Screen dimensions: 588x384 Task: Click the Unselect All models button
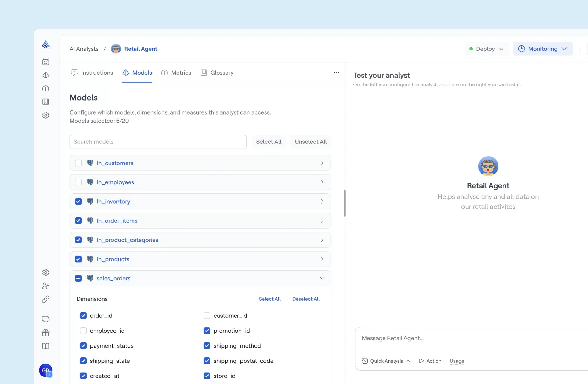[311, 142]
